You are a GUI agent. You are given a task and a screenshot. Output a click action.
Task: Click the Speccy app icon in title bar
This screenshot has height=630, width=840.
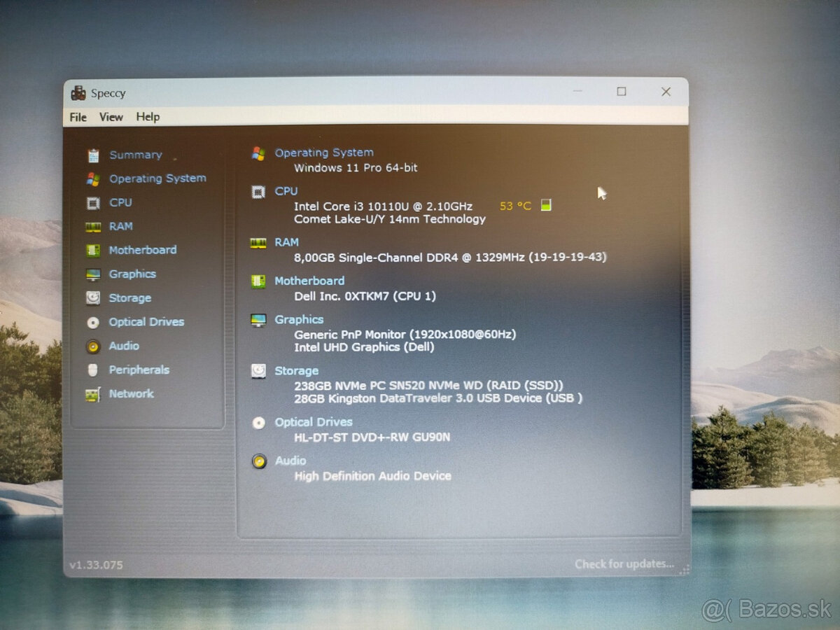[79, 93]
